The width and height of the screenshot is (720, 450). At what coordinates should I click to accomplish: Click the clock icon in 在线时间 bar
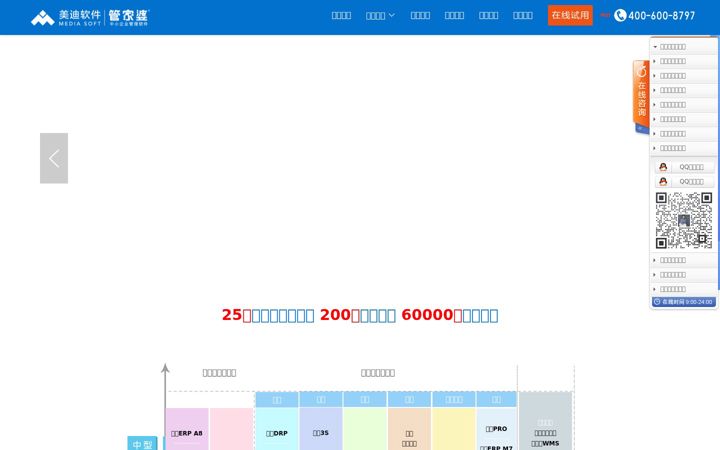(x=657, y=302)
